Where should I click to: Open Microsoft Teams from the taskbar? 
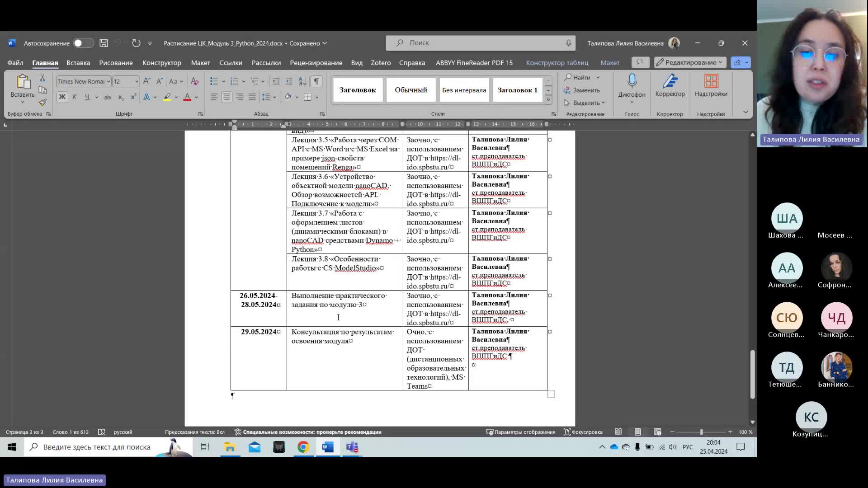point(352,447)
